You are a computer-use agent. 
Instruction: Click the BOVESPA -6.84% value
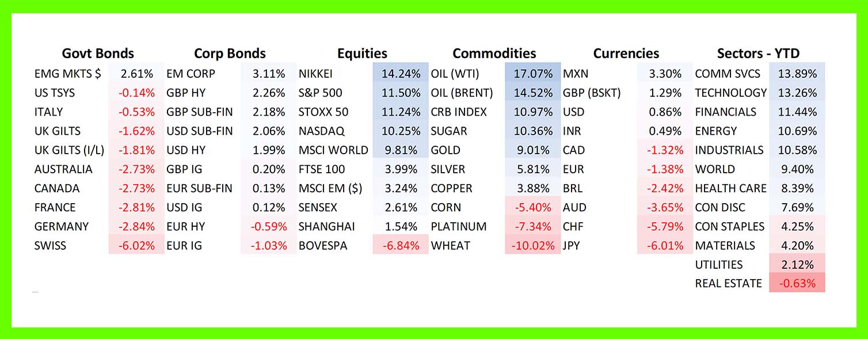[x=401, y=246]
